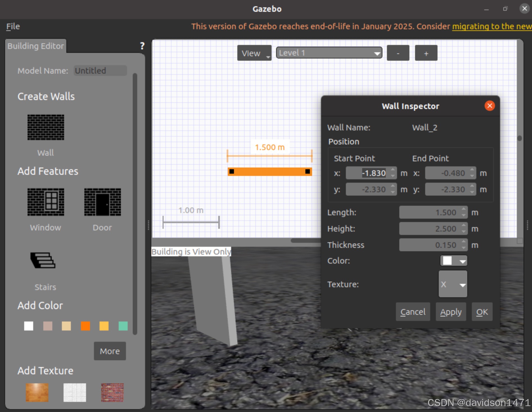Click the Length field showing 1.500
Image resolution: width=532 pixels, height=412 pixels.
click(x=433, y=212)
